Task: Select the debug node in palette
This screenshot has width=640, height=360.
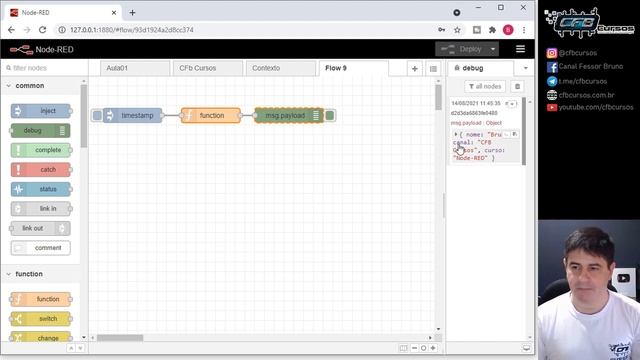Action: tap(40, 131)
